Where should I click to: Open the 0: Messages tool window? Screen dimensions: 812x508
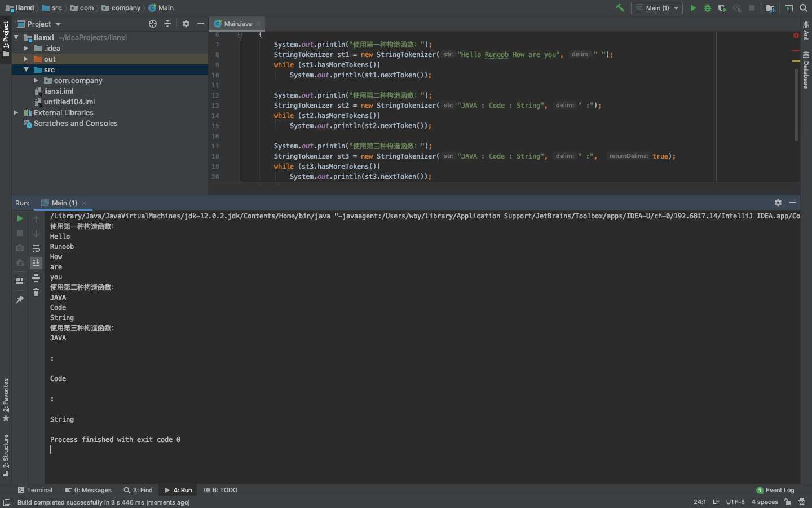pos(89,490)
